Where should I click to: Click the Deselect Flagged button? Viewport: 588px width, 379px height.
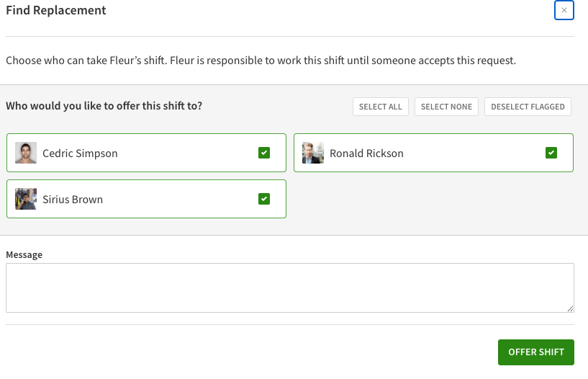pos(528,107)
